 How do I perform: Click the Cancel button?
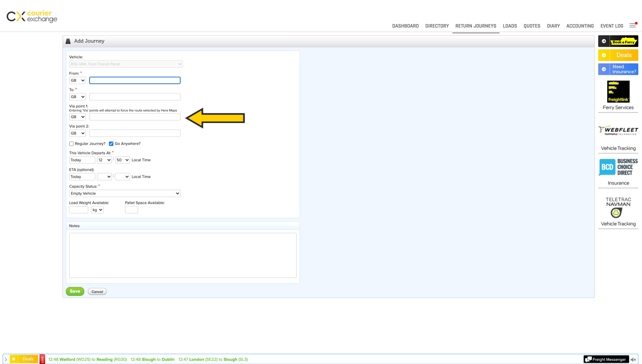coord(97,291)
